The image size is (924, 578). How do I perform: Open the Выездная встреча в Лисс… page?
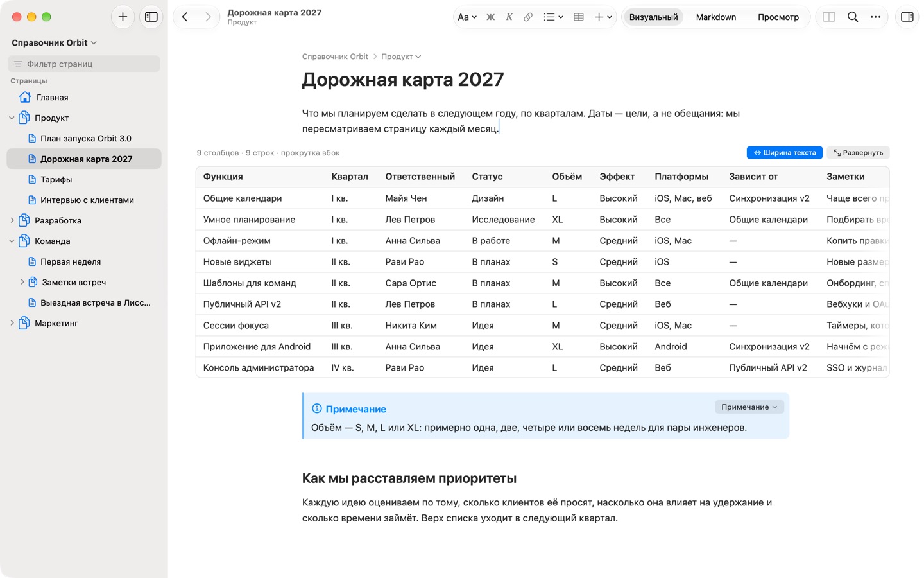pyautogui.click(x=84, y=303)
